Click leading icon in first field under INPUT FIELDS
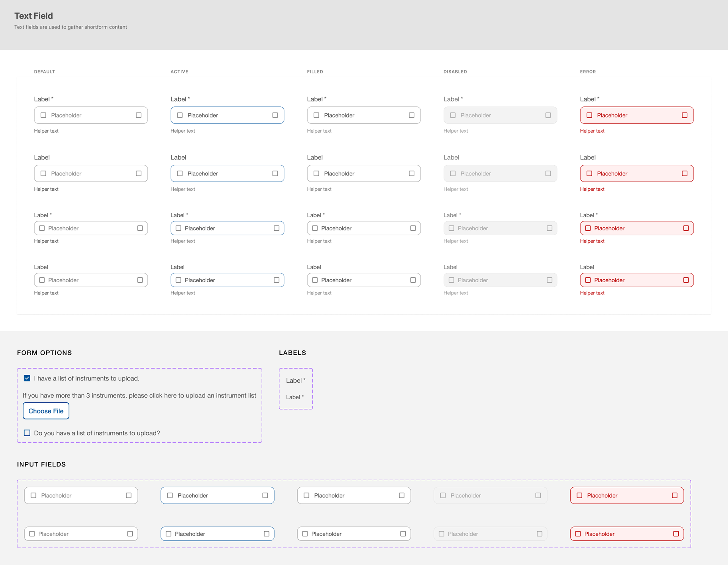The width and height of the screenshot is (728, 565). pyautogui.click(x=33, y=495)
